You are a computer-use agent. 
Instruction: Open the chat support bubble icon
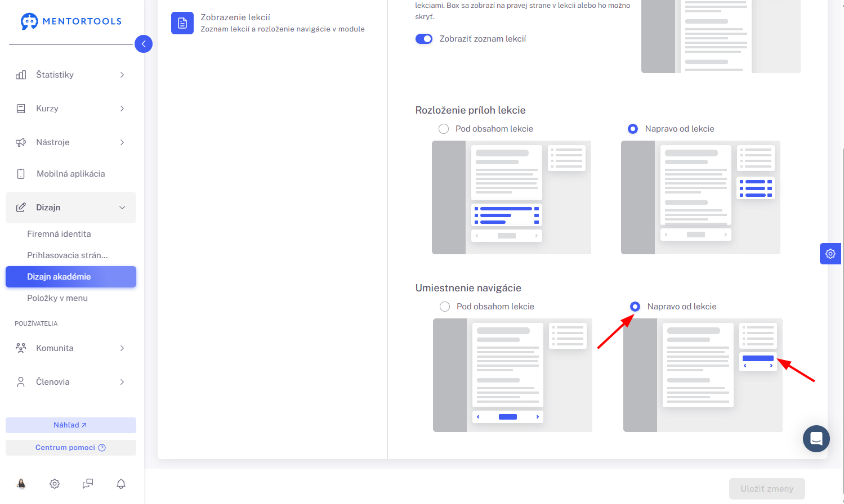click(816, 439)
